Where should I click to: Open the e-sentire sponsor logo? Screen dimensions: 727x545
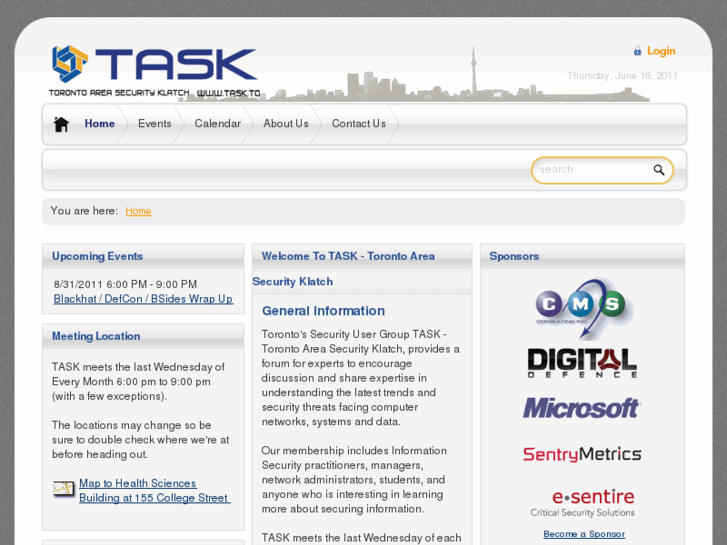pyautogui.click(x=583, y=503)
